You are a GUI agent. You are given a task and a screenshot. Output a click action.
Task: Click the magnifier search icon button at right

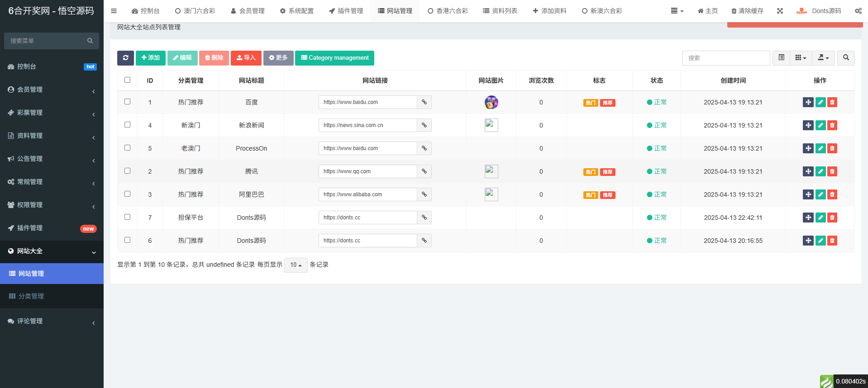click(x=846, y=58)
